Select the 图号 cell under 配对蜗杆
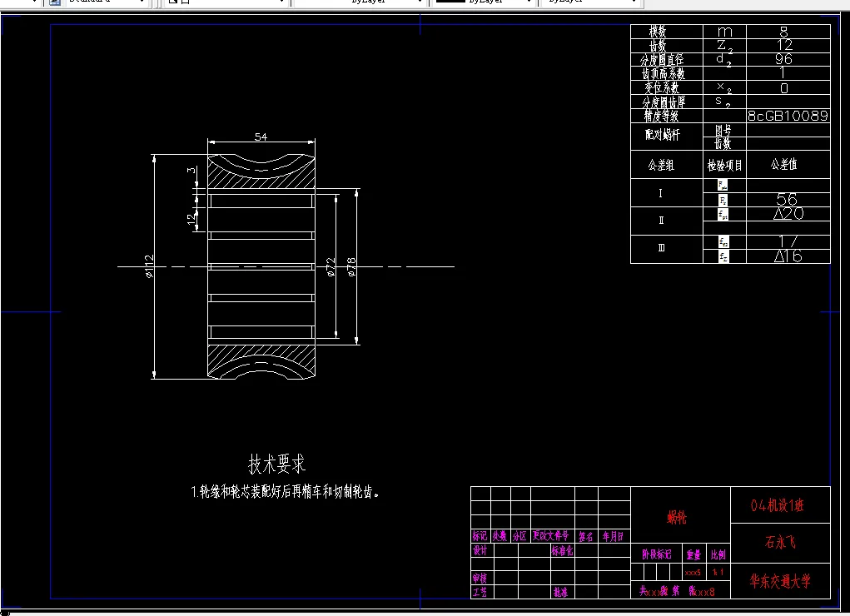850x616 pixels. point(723,130)
